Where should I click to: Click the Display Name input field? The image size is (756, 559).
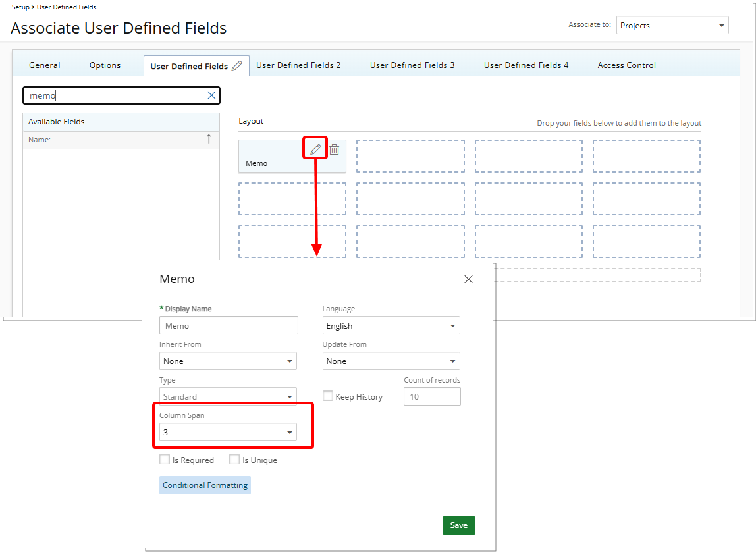tap(228, 326)
